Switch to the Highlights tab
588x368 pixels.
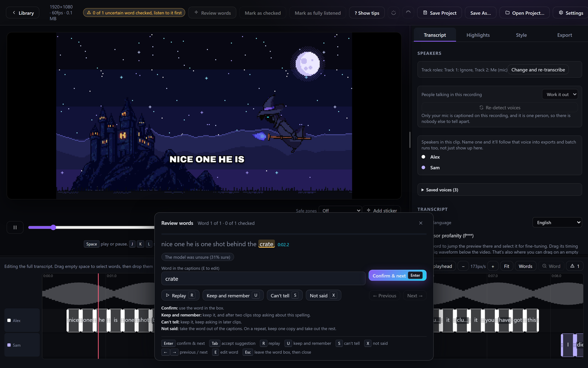click(478, 35)
